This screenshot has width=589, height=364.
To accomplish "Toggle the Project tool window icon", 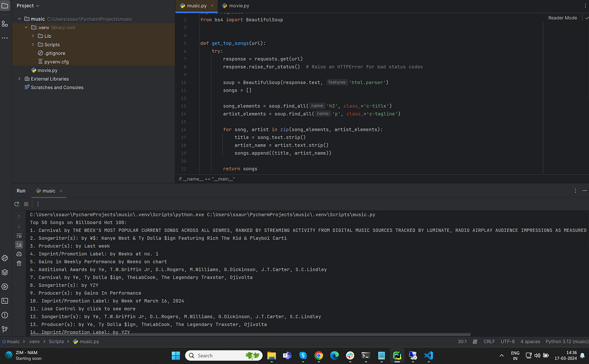I will [x=5, y=6].
